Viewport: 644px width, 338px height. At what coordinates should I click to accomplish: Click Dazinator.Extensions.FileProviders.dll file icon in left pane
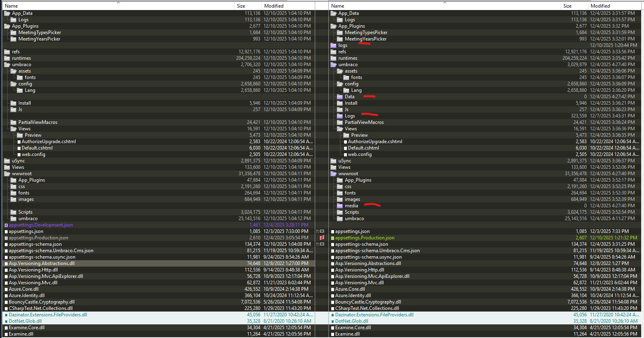point(6,315)
